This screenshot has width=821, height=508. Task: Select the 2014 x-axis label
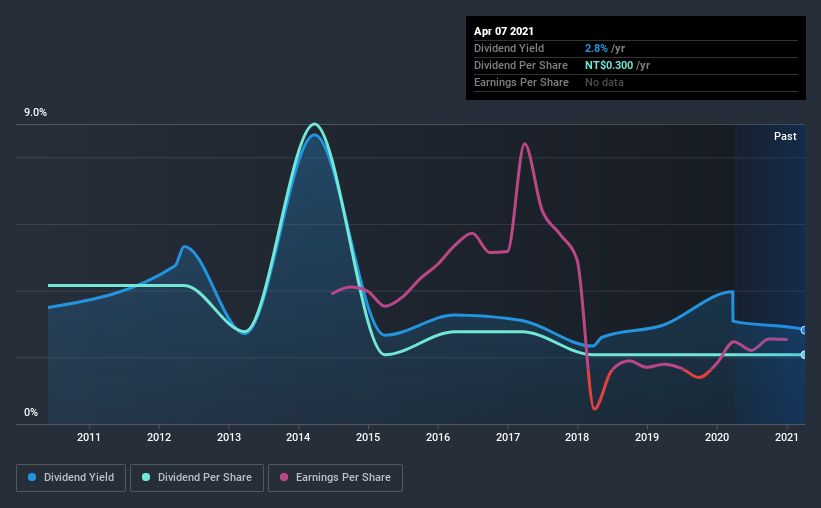(x=298, y=437)
